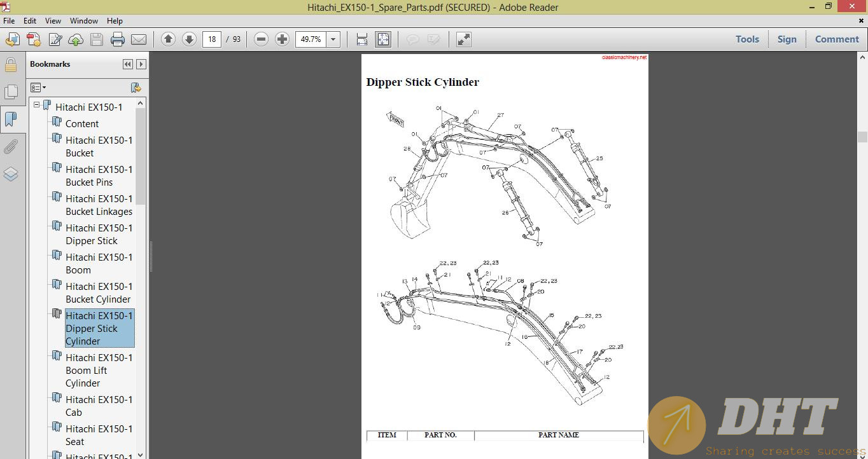Image resolution: width=868 pixels, height=459 pixels.
Task: Open the File menu
Action: tap(9, 21)
